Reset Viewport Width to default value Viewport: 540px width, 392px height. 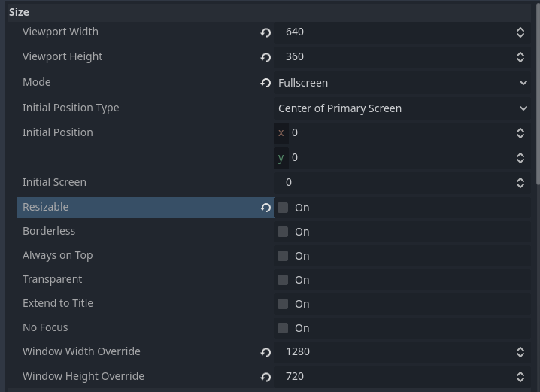click(265, 32)
